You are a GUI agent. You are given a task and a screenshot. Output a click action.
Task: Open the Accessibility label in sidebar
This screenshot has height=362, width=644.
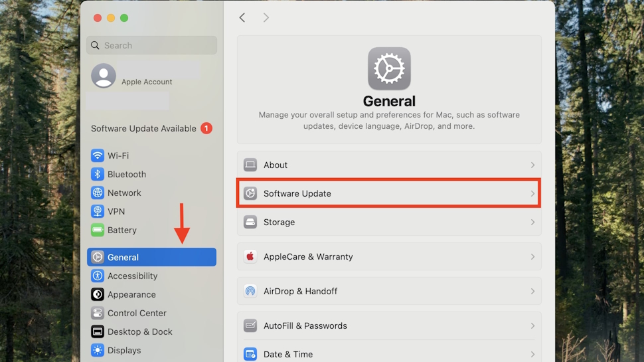pos(133,276)
